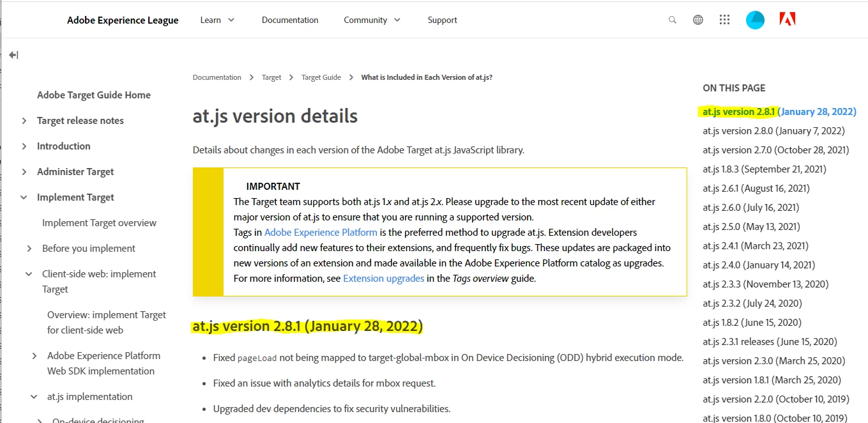The height and width of the screenshot is (423, 868).
Task: Open the Adobe apps grid icon
Action: tap(724, 20)
